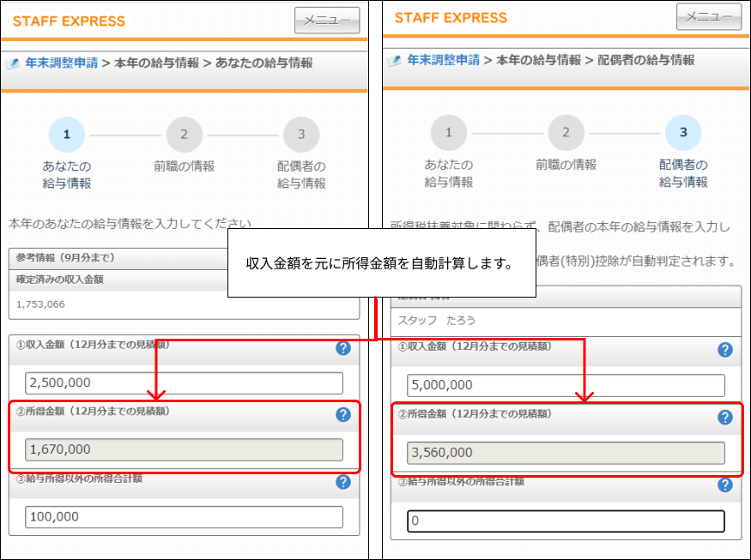Click the confirmed income value 1,753,066
This screenshot has width=751, height=560.
point(40,304)
